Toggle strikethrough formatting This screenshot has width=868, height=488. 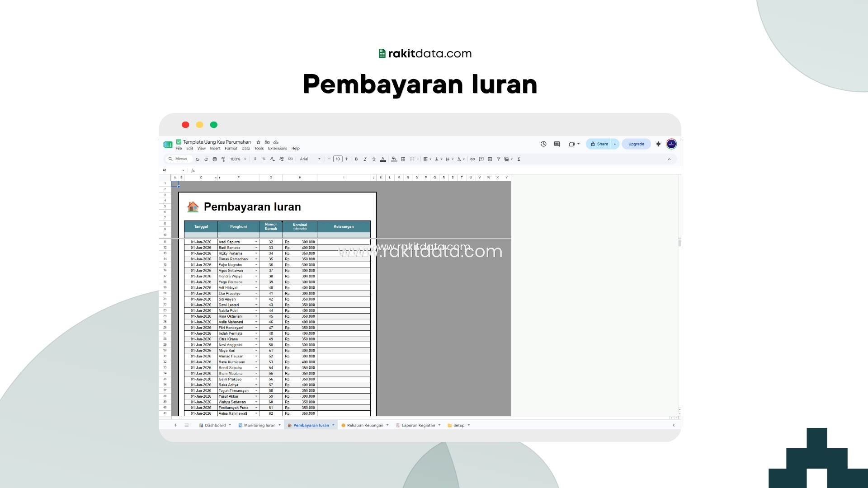373,159
